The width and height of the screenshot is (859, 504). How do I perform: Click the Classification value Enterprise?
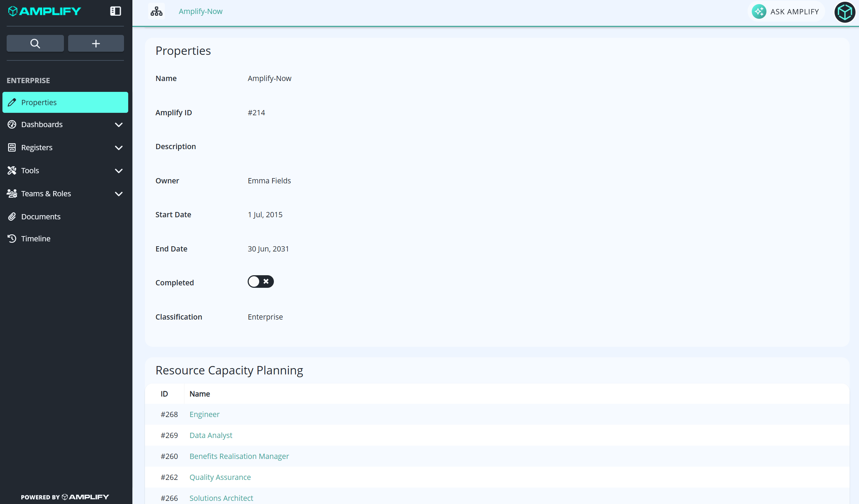tap(265, 317)
